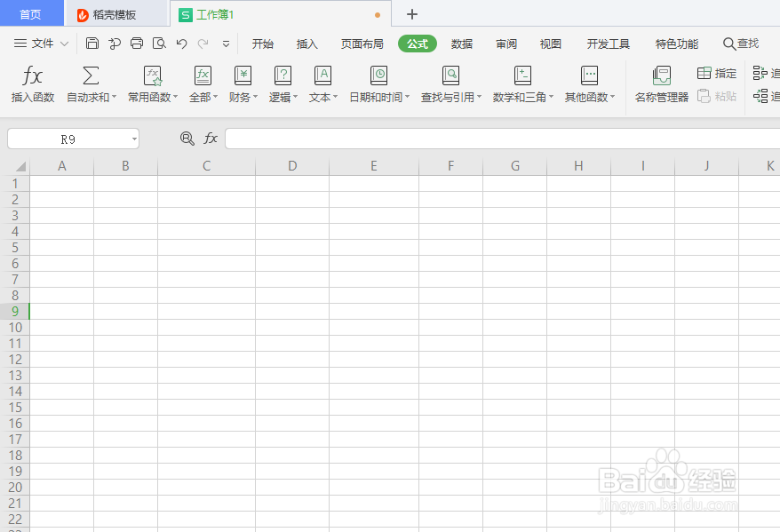Click the magnifier icon beside the name box

click(186, 139)
